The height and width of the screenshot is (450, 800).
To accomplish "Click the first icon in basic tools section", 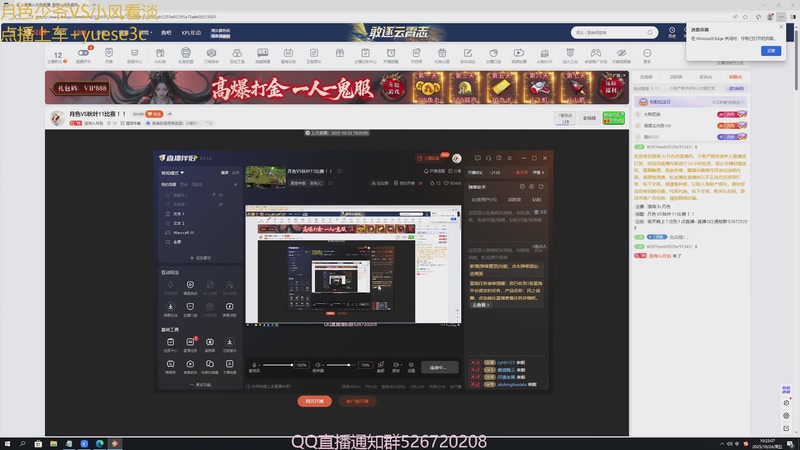I will pos(170,344).
